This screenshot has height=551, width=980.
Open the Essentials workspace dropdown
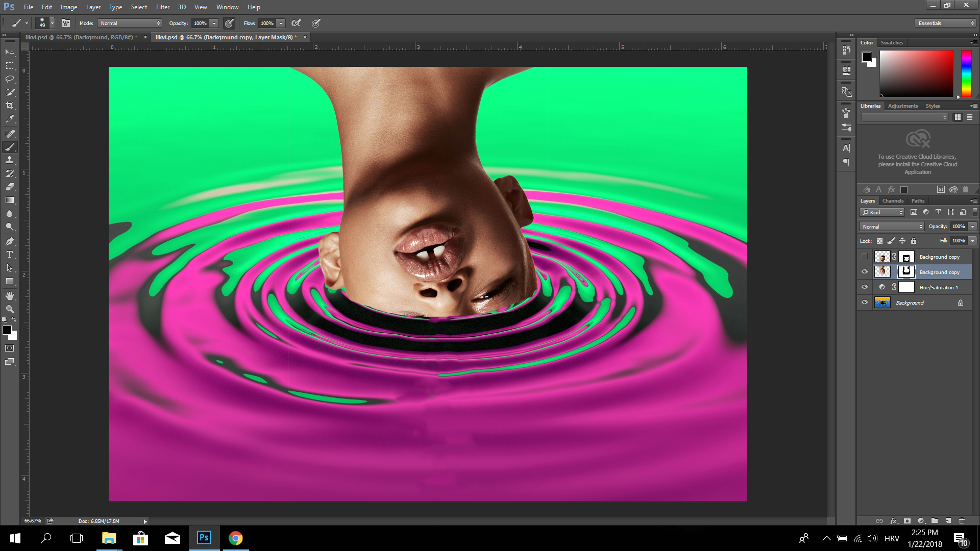click(945, 23)
